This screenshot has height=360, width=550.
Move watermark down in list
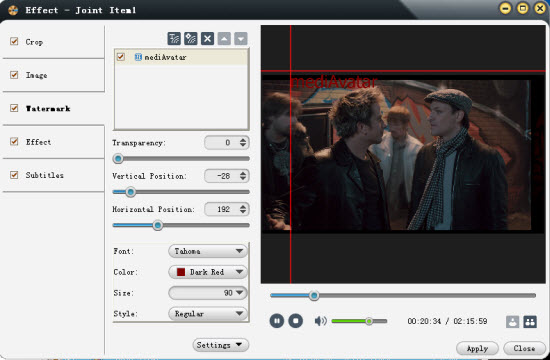point(241,38)
